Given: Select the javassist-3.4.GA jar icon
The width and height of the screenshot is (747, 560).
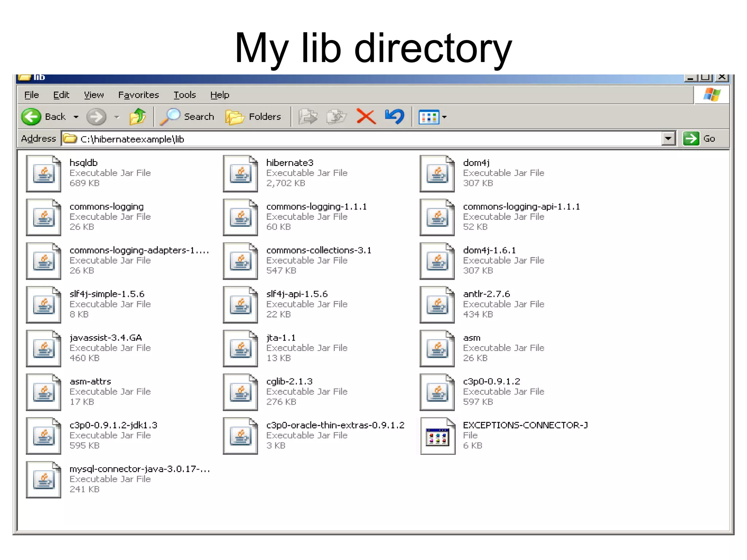Looking at the screenshot, I should coord(43,349).
